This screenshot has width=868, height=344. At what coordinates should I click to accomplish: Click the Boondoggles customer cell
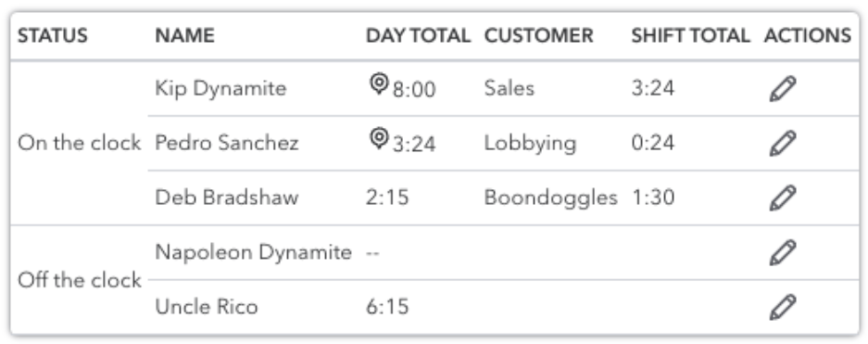tap(551, 197)
